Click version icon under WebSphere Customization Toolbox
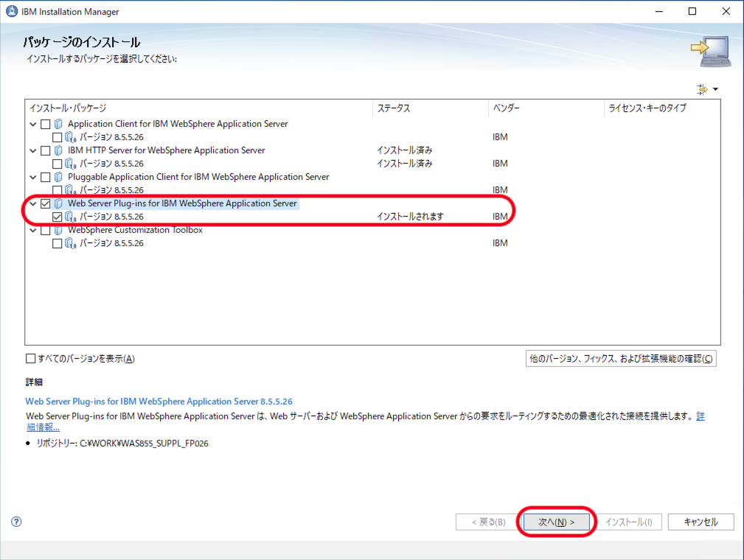744x560 pixels. point(70,243)
